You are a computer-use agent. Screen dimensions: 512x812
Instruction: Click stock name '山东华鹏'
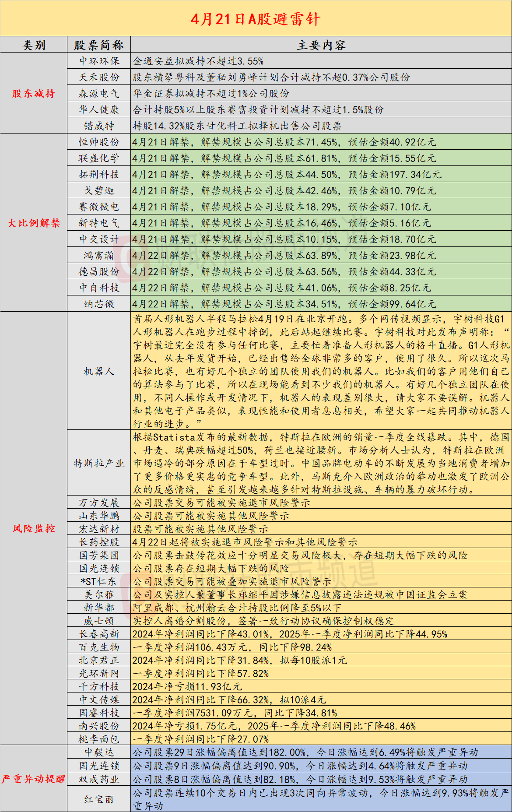[x=99, y=516]
